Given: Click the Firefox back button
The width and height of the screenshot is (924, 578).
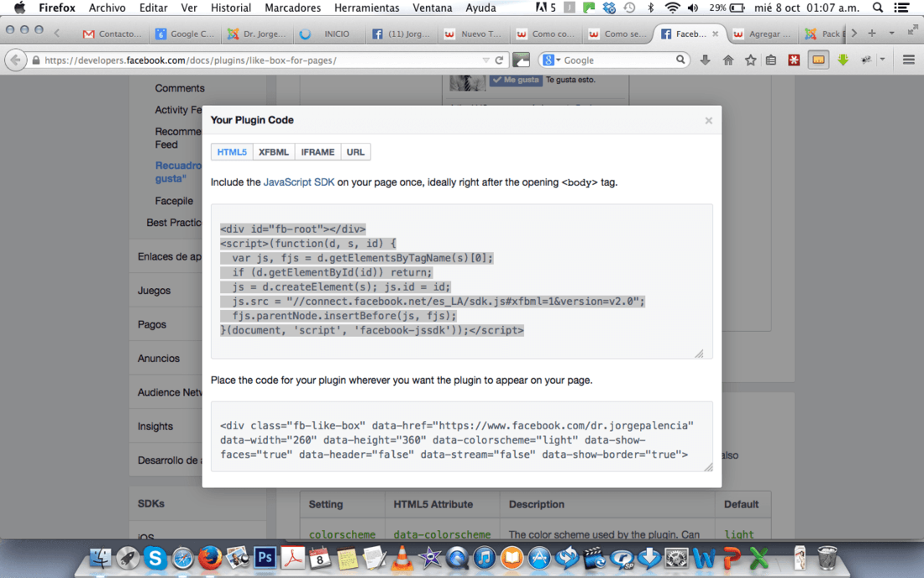Looking at the screenshot, I should coord(15,60).
